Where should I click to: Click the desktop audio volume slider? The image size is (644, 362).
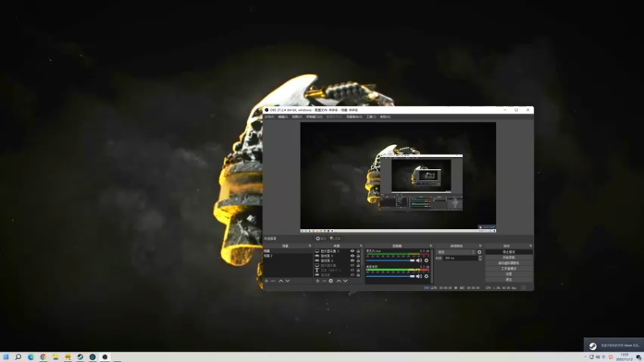tap(390, 276)
